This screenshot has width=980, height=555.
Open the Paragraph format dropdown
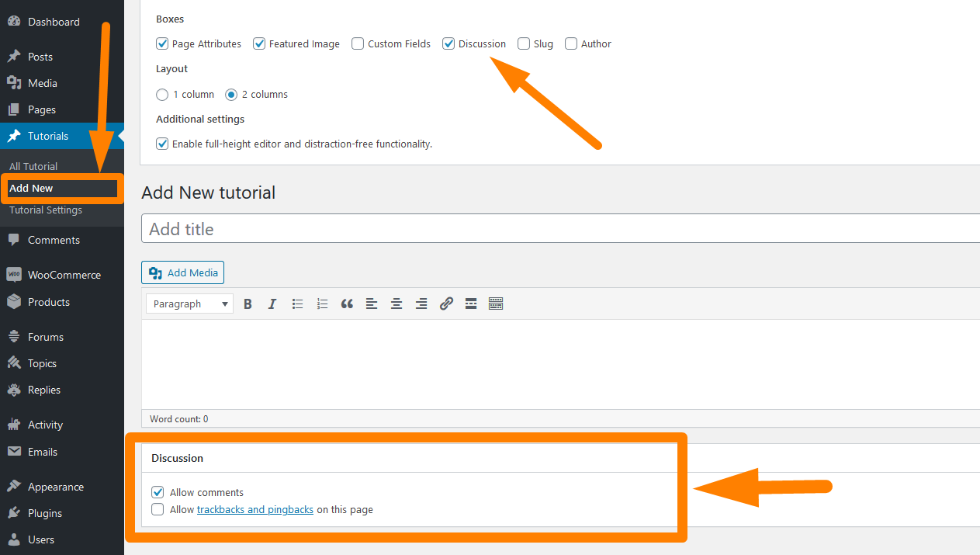click(x=189, y=304)
